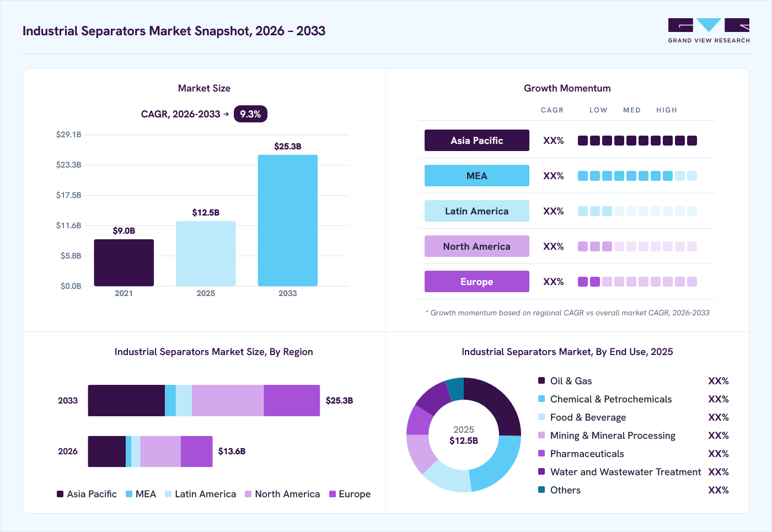This screenshot has width=772, height=532.
Task: Click the Europe swatch in region legend
Action: tap(333, 494)
